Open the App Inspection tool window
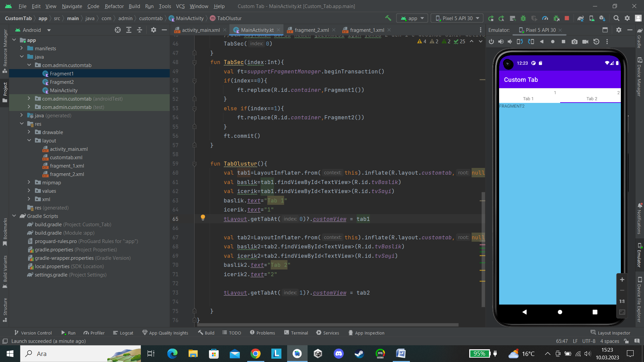 pyautogui.click(x=366, y=333)
